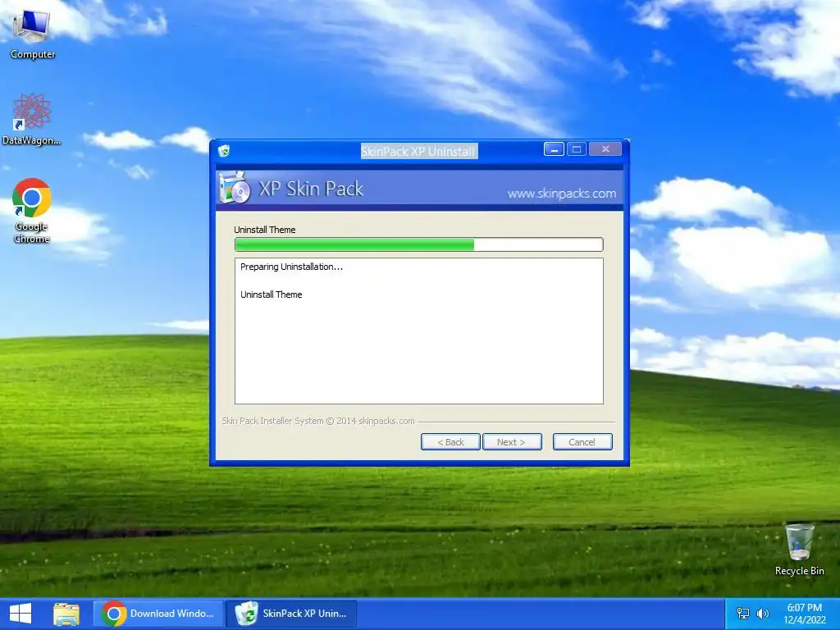Click the 'Uninstall Theme' label above the progress bar
The image size is (840, 630).
pyautogui.click(x=265, y=230)
